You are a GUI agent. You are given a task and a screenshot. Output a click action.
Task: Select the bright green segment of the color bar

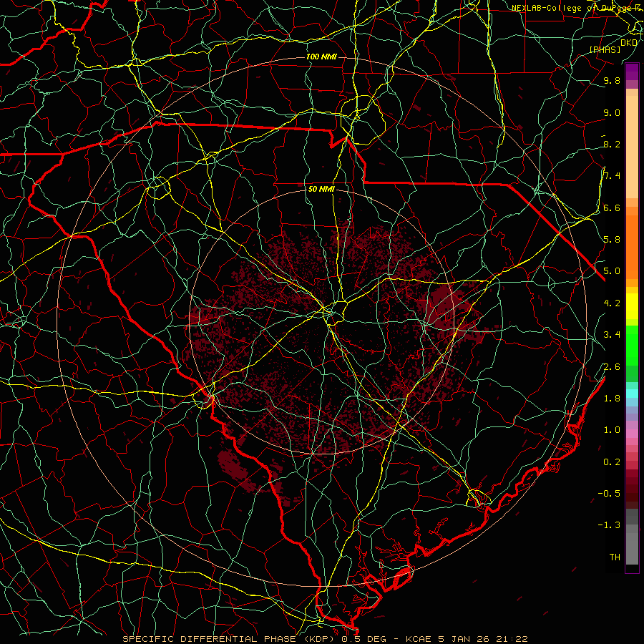[x=632, y=347]
